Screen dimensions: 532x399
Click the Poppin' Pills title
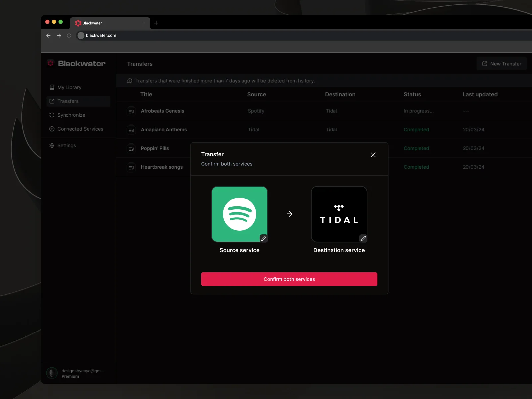point(155,148)
